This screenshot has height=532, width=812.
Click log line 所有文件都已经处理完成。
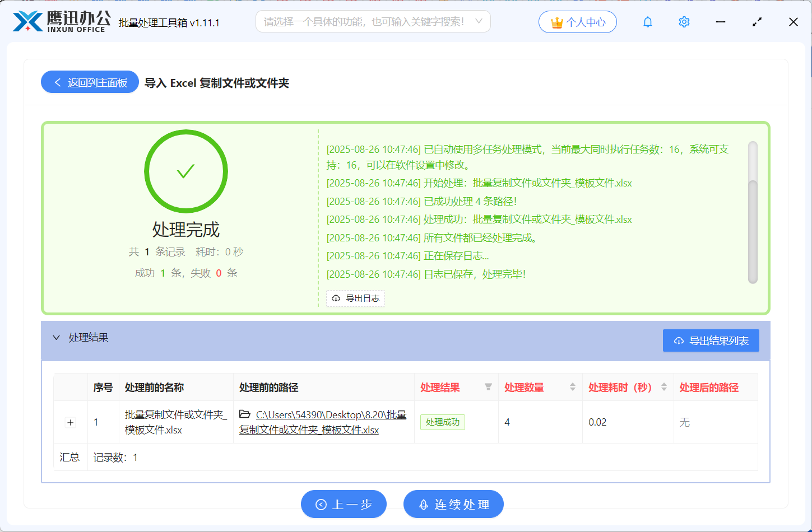433,237
